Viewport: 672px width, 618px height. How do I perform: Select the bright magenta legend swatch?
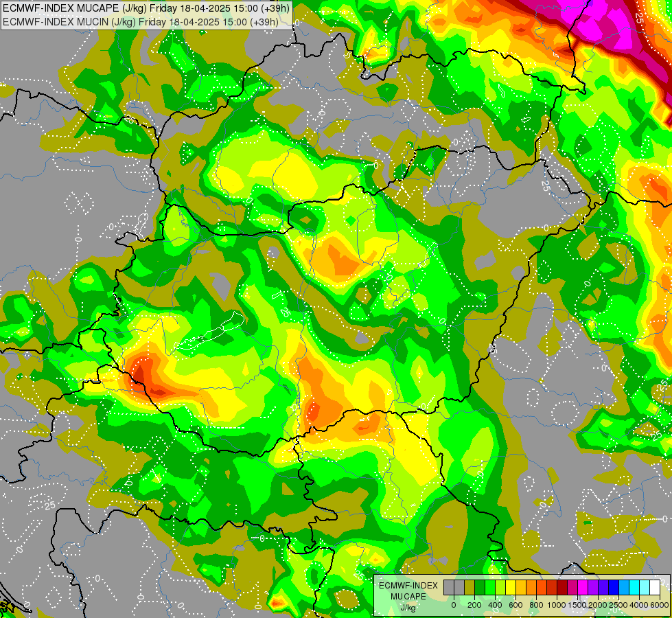tap(583, 588)
